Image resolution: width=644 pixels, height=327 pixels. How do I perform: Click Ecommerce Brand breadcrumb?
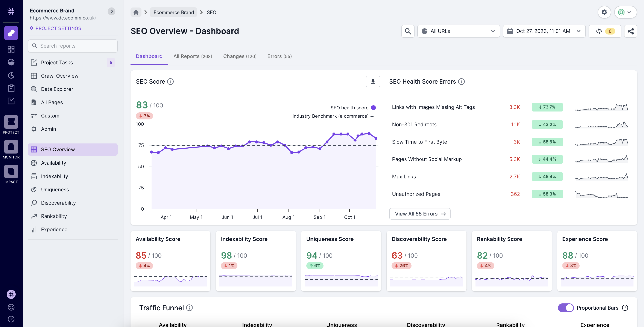click(173, 12)
